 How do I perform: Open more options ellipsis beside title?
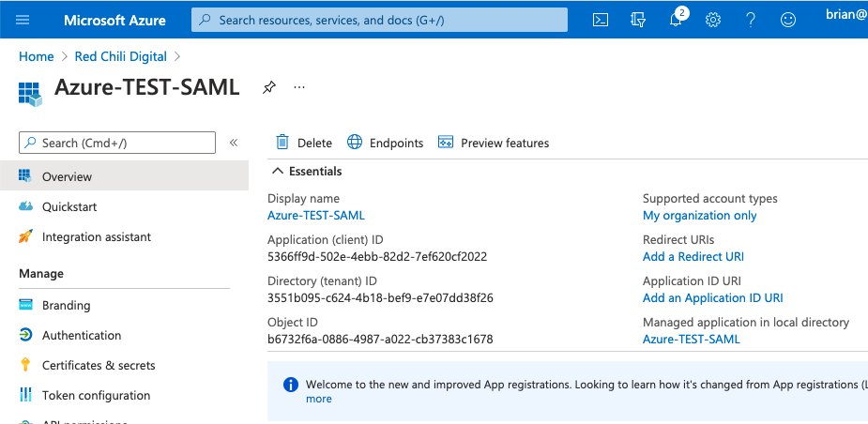299,87
